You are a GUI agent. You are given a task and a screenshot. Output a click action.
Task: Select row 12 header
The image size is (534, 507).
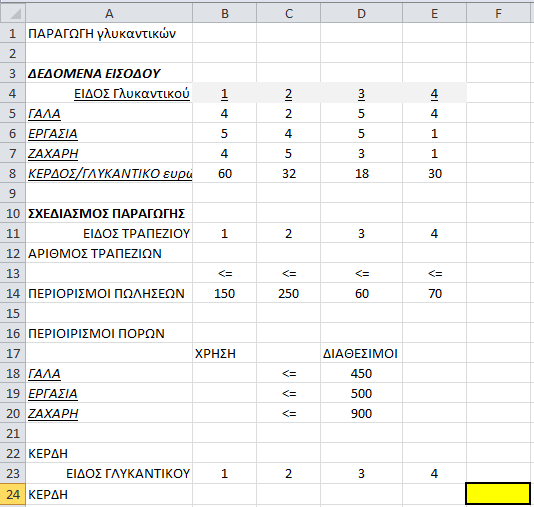point(13,253)
